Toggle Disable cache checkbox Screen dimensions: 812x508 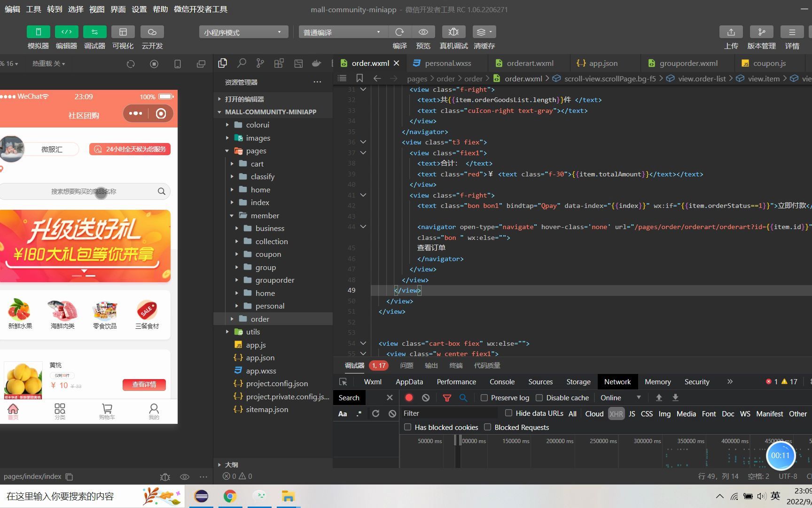(x=539, y=397)
